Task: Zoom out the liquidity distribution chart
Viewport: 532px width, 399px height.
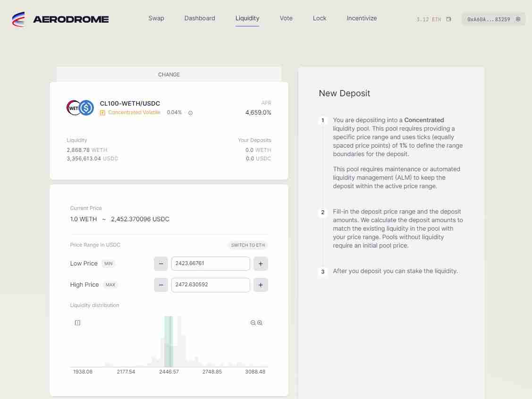Action: tap(253, 323)
